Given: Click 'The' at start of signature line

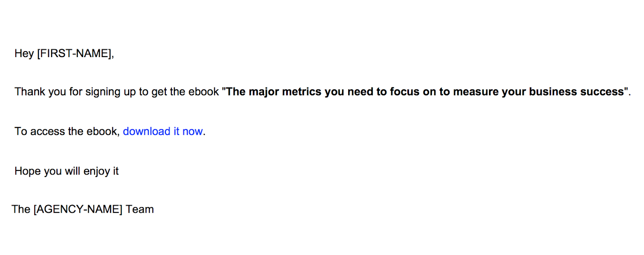Looking at the screenshot, I should (21, 210).
